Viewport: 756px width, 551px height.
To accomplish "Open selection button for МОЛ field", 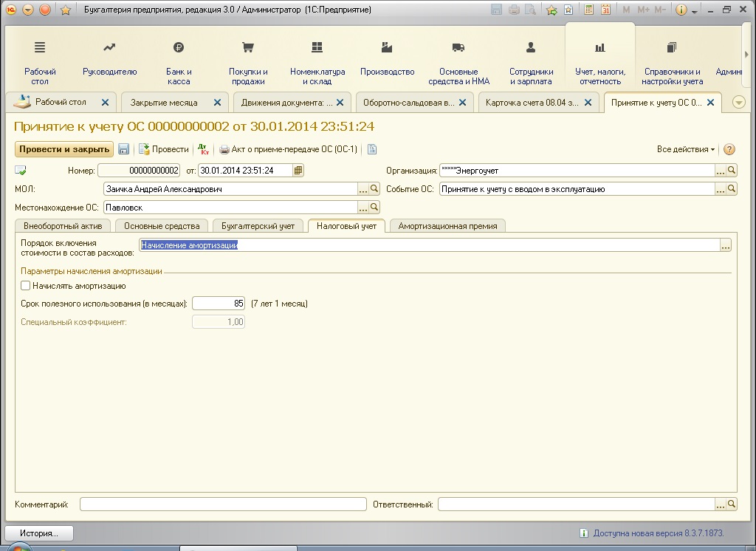I will pos(363,189).
